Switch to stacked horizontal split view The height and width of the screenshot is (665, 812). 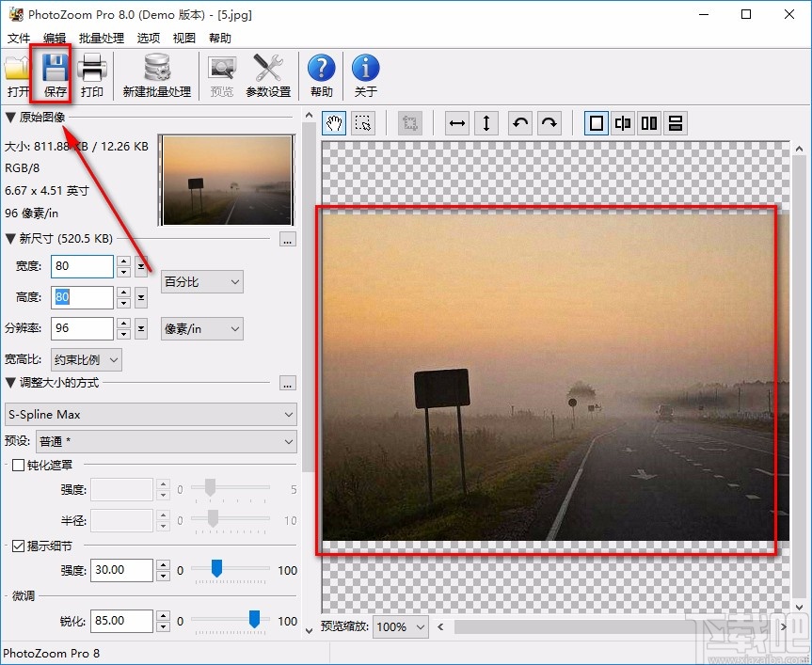pyautogui.click(x=676, y=123)
